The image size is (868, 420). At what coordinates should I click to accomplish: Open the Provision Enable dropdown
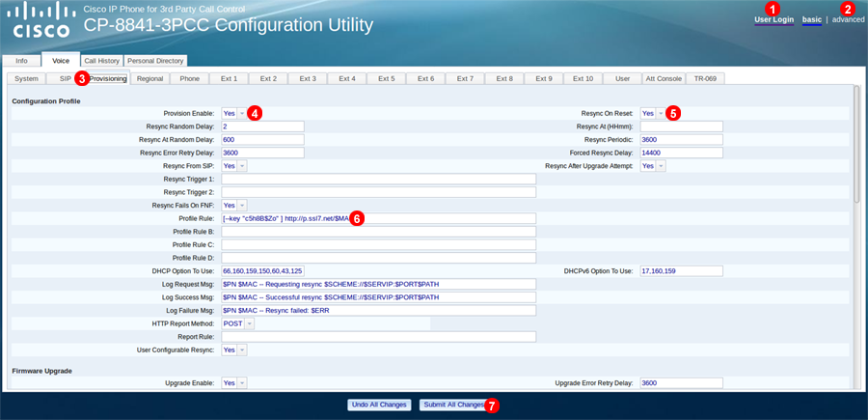pos(234,113)
